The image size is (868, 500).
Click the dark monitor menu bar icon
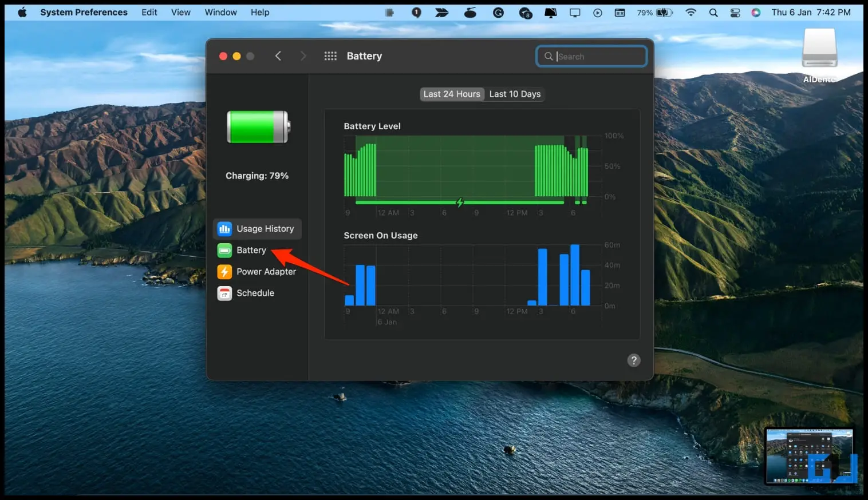tap(551, 13)
